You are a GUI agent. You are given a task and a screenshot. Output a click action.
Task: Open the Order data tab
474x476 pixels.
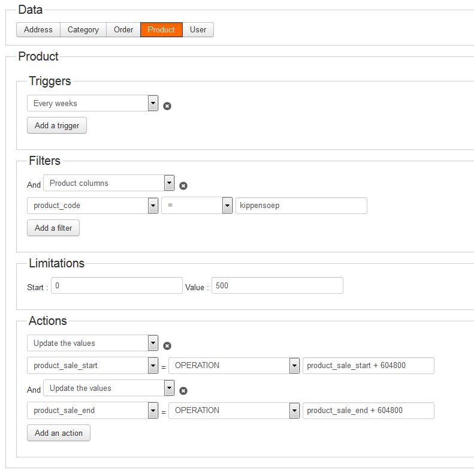point(123,29)
